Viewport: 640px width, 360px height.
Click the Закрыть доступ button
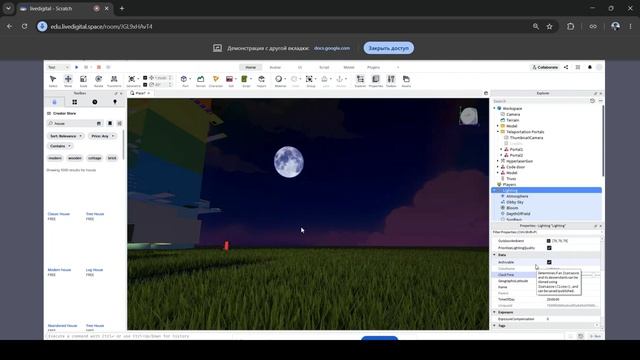[x=389, y=48]
